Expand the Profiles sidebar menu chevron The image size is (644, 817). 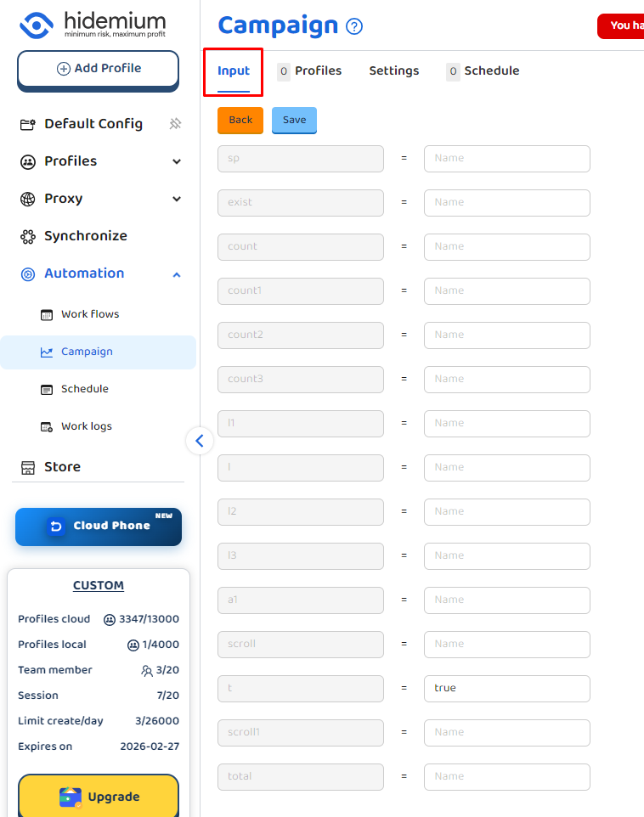pyautogui.click(x=177, y=161)
